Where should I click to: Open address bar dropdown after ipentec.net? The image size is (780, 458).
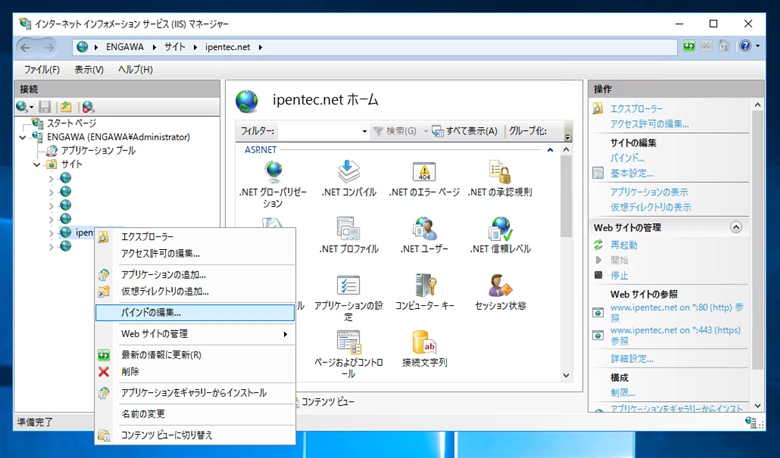click(260, 47)
